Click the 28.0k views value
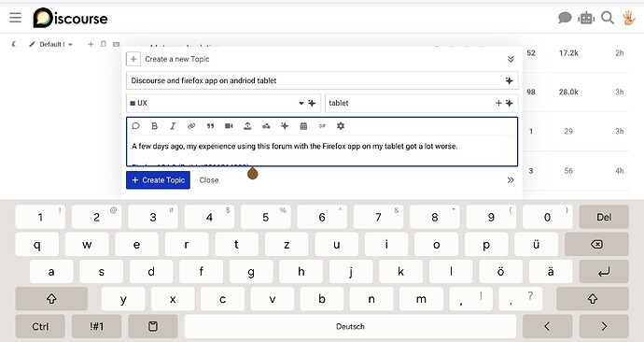 point(568,93)
